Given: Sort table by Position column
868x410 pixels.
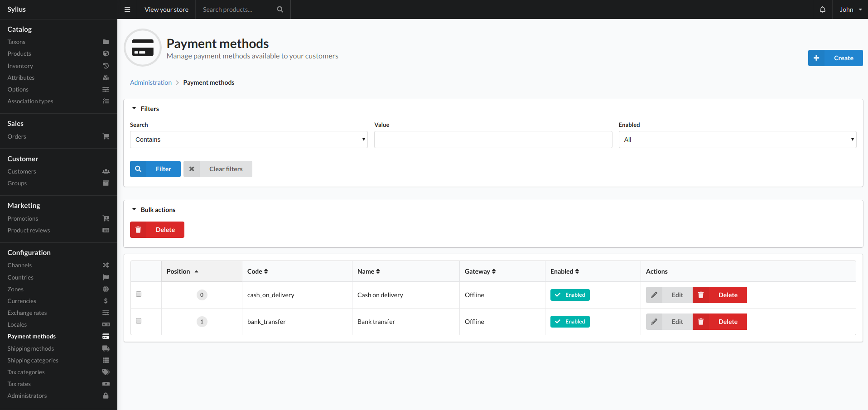Looking at the screenshot, I should (183, 271).
